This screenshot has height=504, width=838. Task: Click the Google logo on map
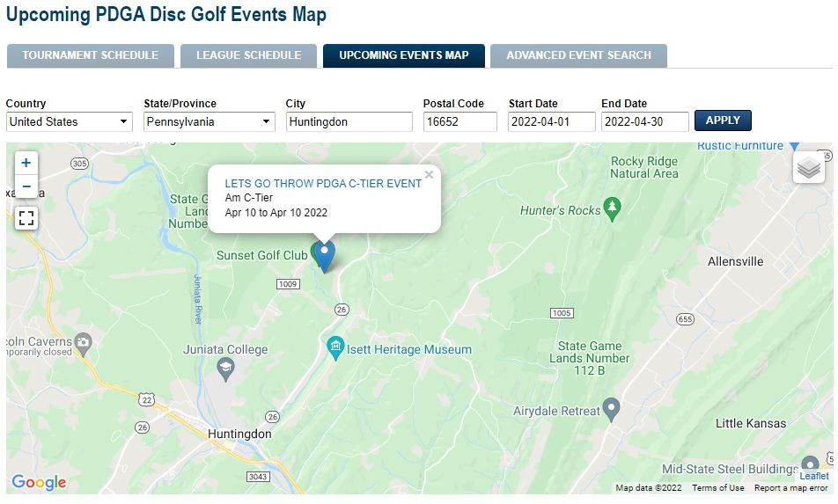[x=39, y=482]
